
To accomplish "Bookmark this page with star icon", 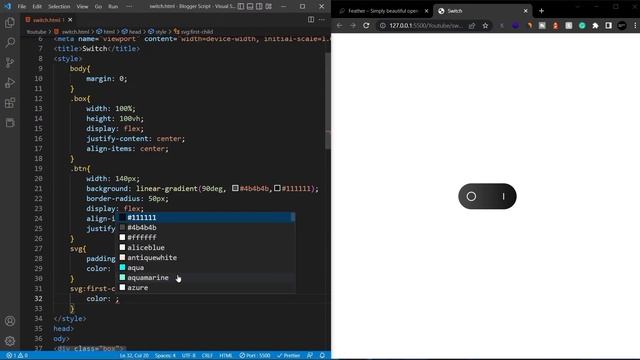I will coord(485,25).
